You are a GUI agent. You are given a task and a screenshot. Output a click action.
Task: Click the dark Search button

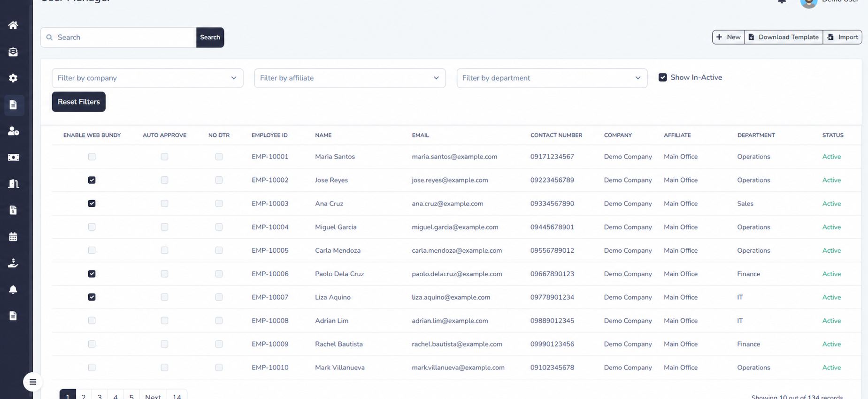210,38
